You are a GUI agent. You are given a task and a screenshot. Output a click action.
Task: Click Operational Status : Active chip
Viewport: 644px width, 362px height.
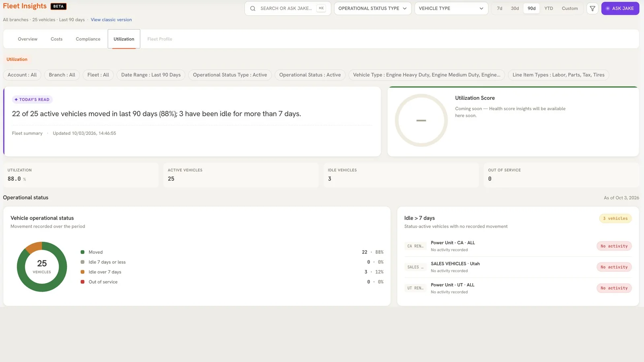click(310, 75)
